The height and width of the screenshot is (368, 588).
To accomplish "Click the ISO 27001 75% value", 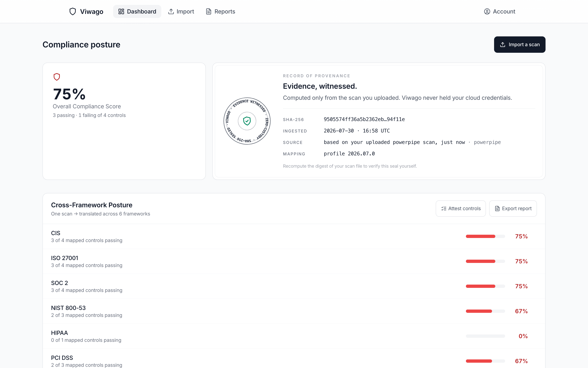I will coord(521,261).
